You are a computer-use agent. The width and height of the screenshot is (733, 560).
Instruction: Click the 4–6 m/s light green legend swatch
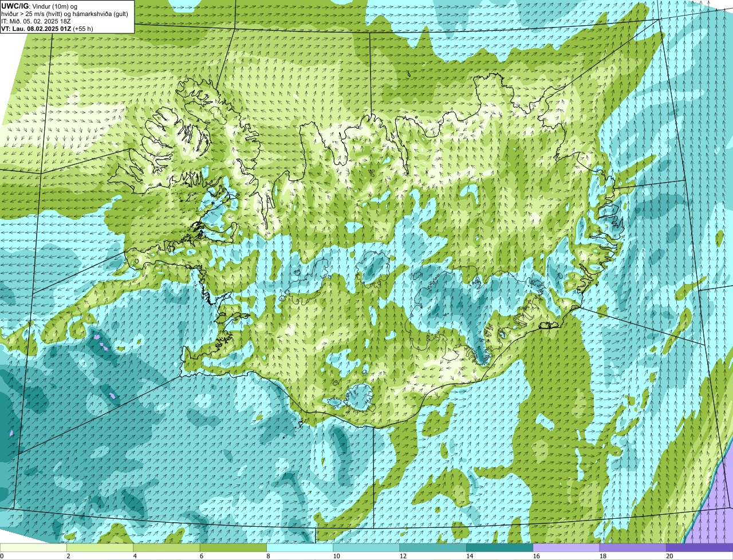(167, 547)
